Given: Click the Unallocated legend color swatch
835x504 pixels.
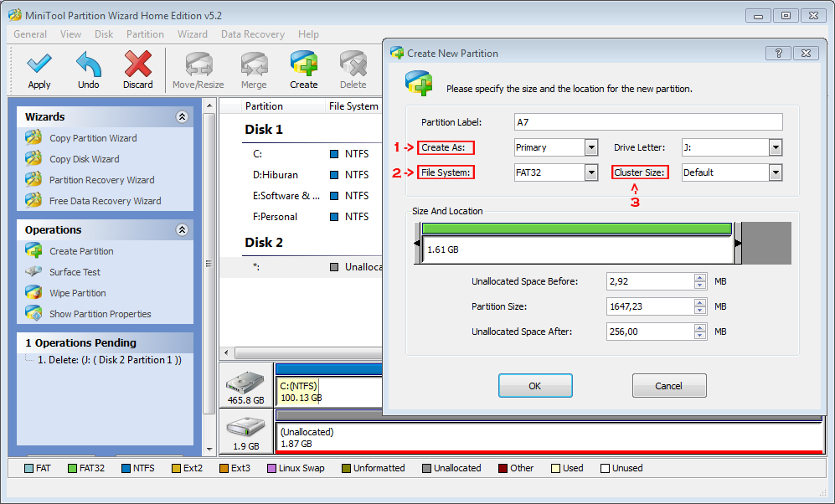Looking at the screenshot, I should (x=426, y=468).
